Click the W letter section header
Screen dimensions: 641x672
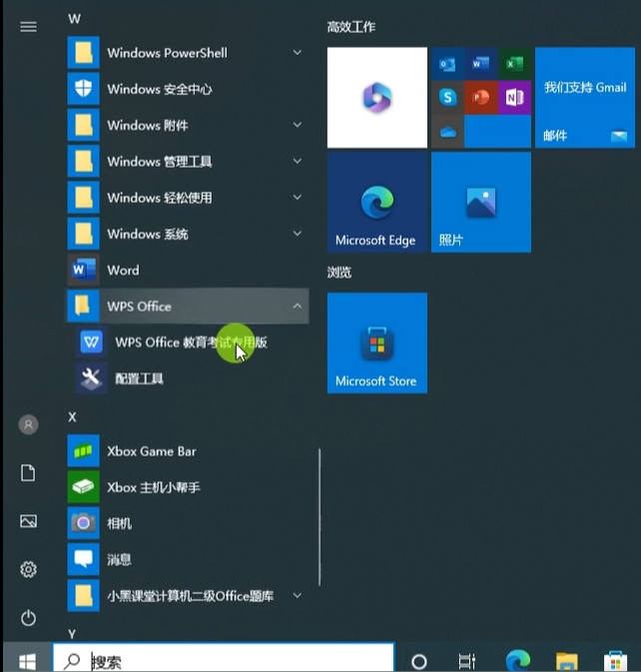(x=74, y=19)
